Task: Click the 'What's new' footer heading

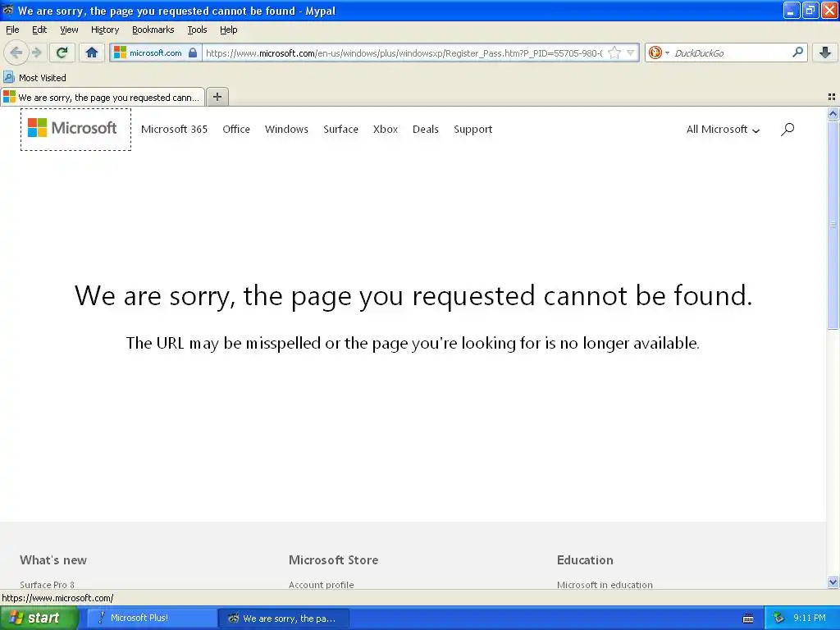Action: [53, 559]
